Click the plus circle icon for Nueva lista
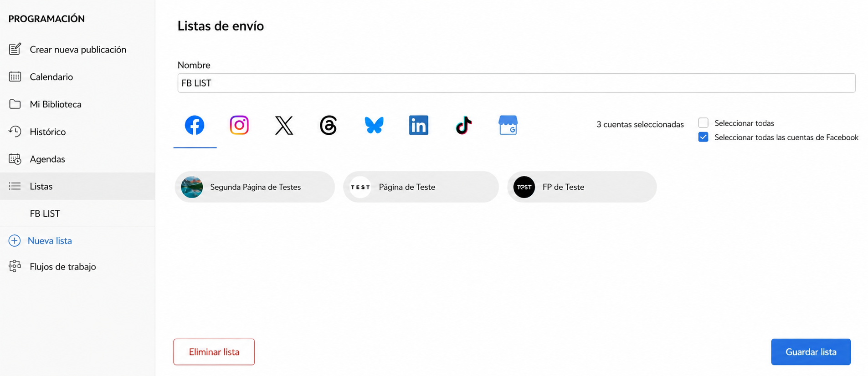Viewport: 868px width, 376px height. click(15, 240)
